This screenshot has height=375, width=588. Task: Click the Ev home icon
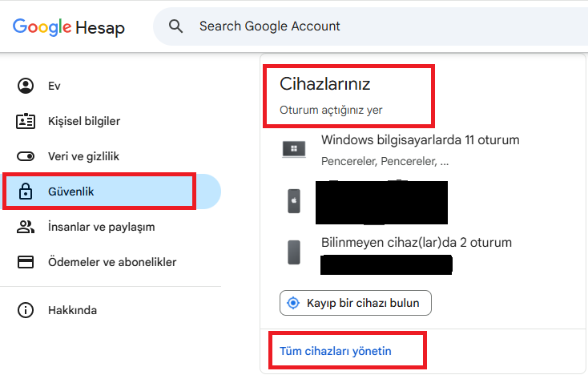pos(26,86)
